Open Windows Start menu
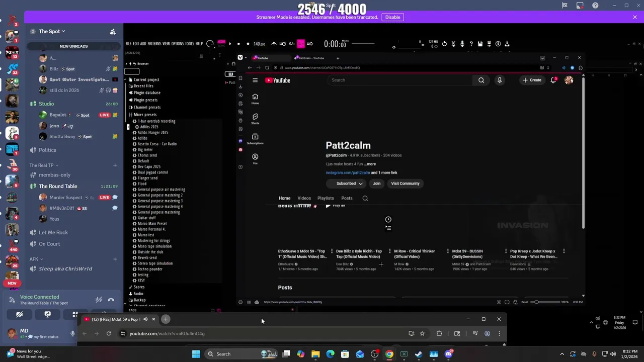The image size is (644, 362). coord(196,354)
